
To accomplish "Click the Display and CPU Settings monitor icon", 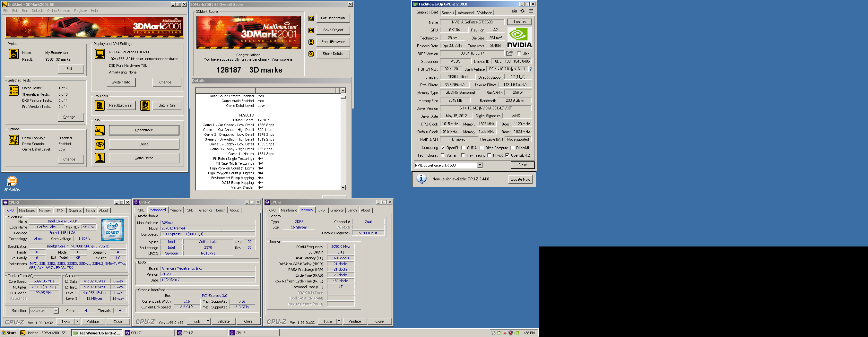I will [x=100, y=54].
